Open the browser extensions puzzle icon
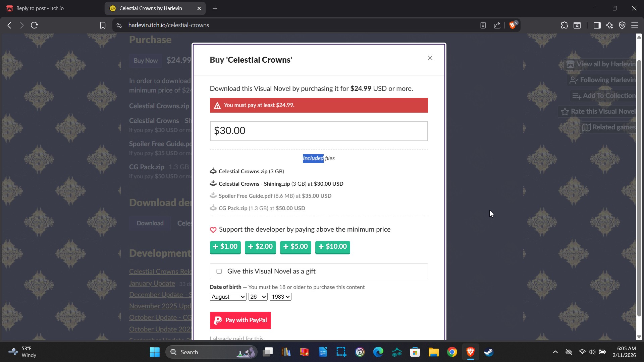The width and height of the screenshot is (644, 362). click(565, 25)
